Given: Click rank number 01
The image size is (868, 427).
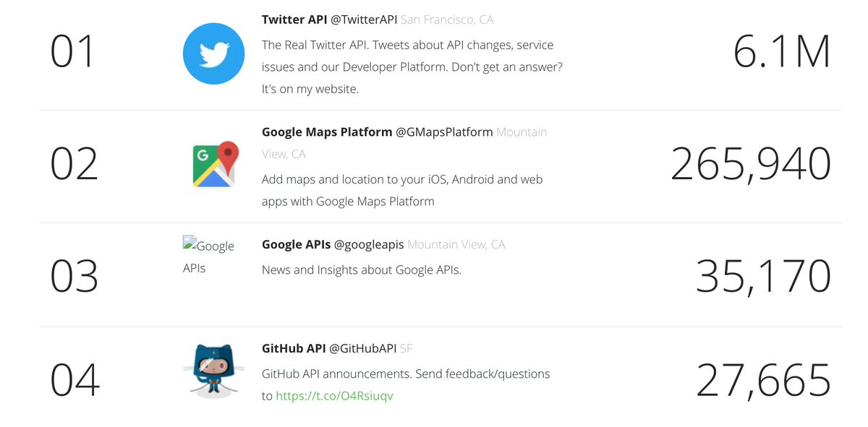Looking at the screenshot, I should coord(73,53).
